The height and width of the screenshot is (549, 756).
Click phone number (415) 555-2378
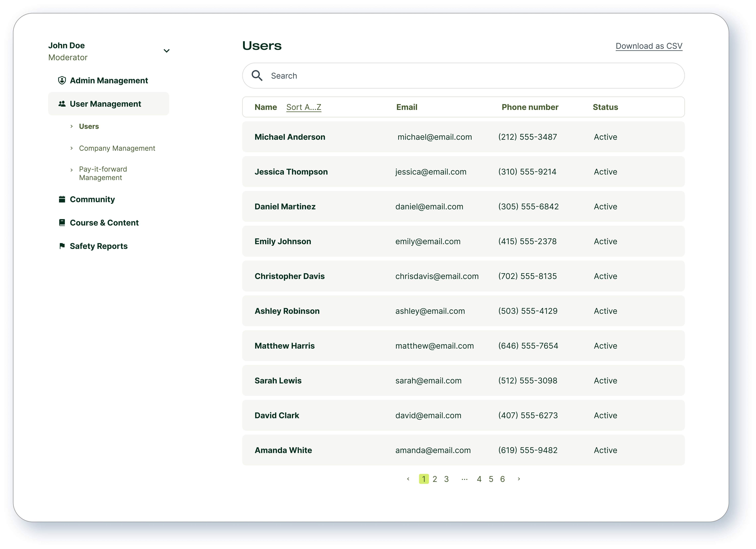click(x=527, y=241)
